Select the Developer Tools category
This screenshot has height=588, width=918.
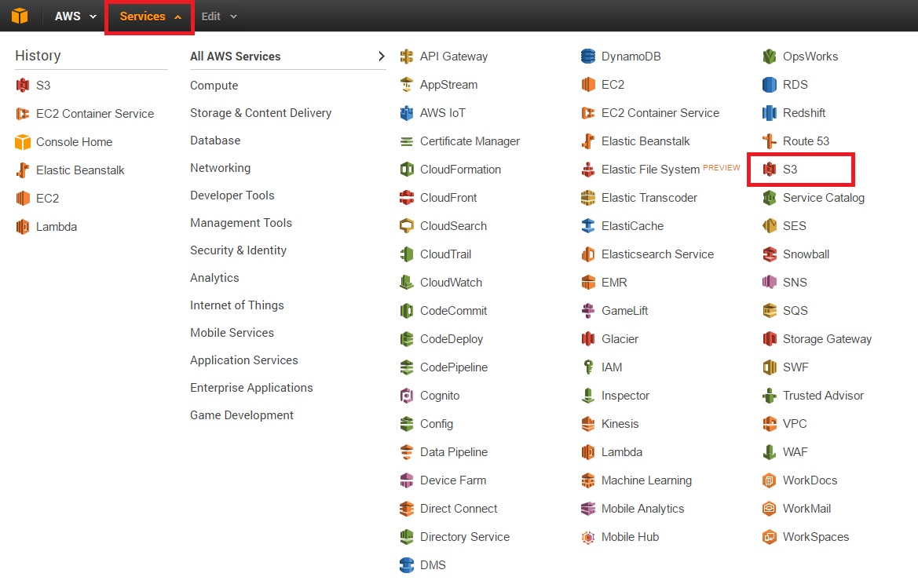coord(232,195)
